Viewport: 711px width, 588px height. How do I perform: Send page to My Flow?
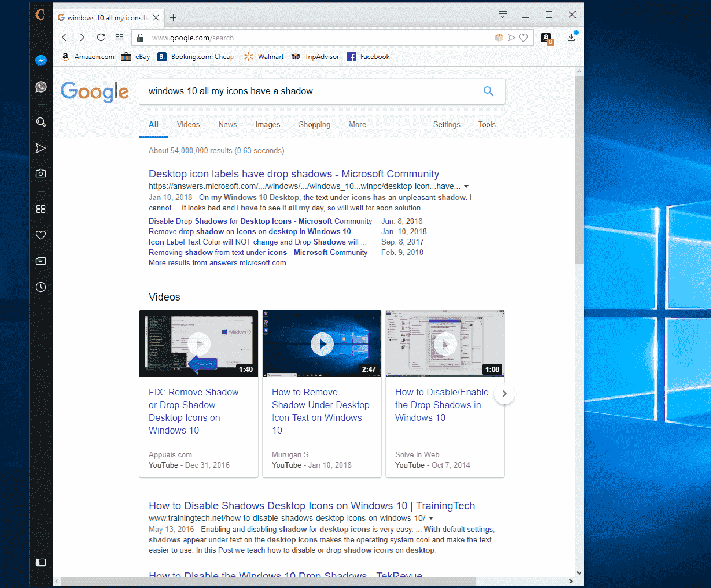pos(511,38)
